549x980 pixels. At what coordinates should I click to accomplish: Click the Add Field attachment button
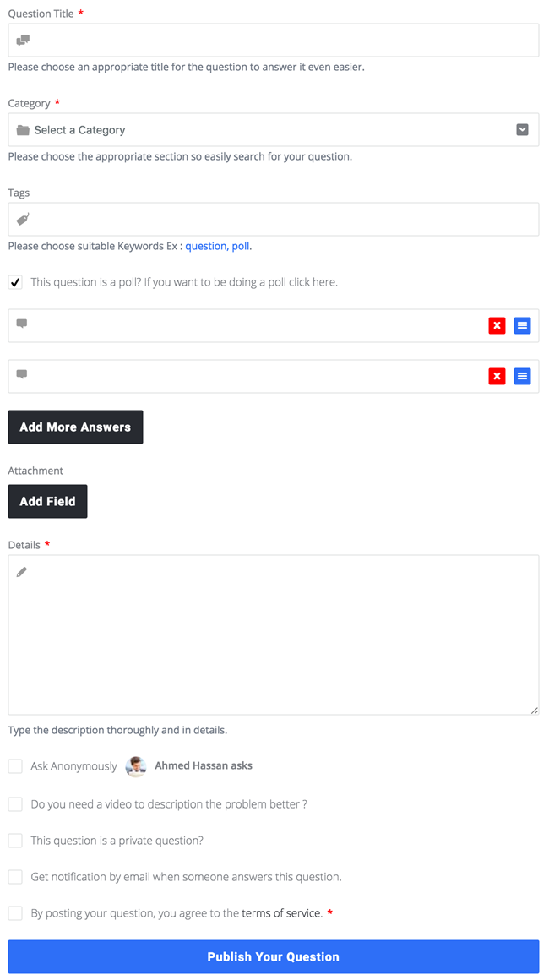tap(47, 501)
